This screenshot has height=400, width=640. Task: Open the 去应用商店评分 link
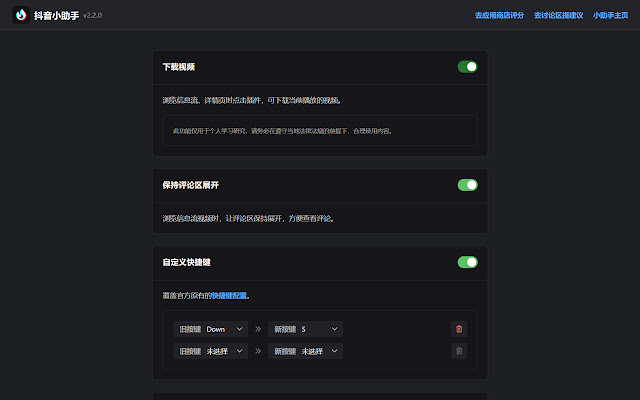[x=499, y=16]
